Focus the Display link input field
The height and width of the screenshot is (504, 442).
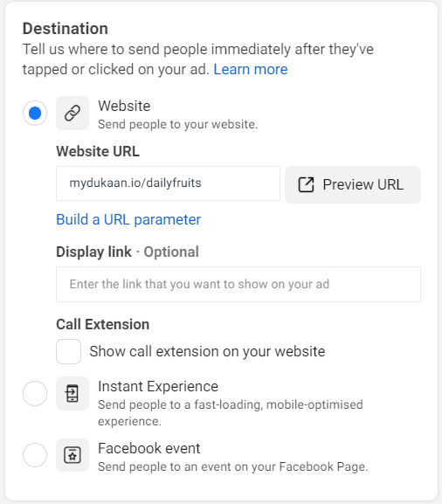coord(238,284)
